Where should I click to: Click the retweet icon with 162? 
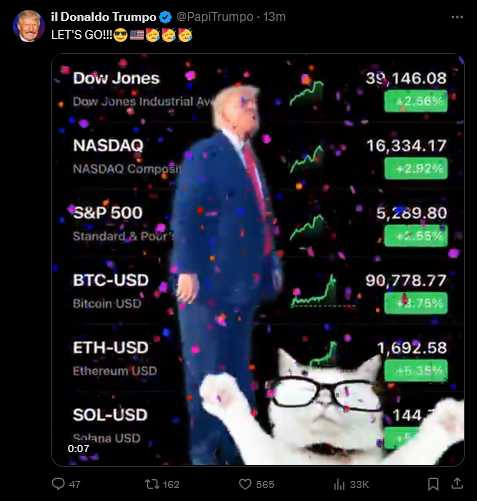(152, 484)
